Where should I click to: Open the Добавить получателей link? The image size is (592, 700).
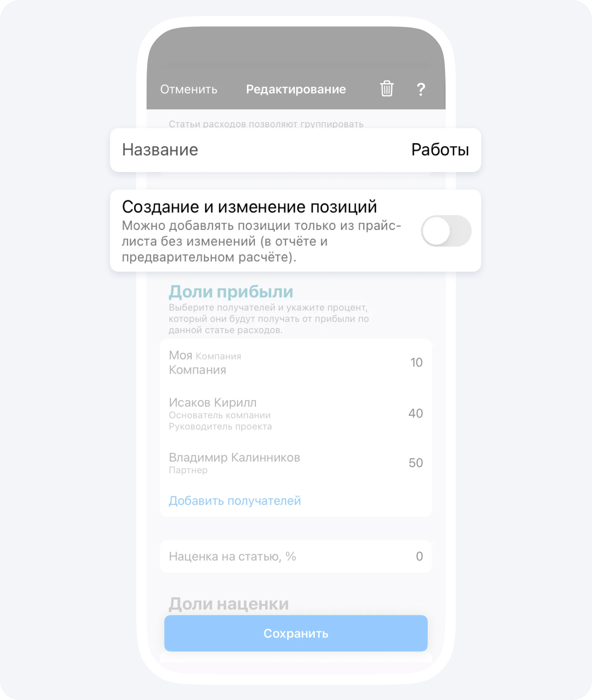235,500
